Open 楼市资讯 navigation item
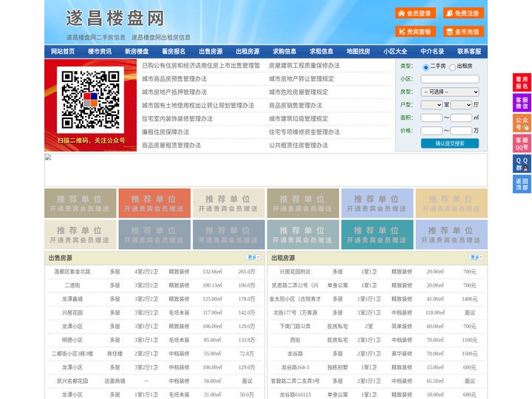This screenshot has width=532, height=399. point(100,52)
